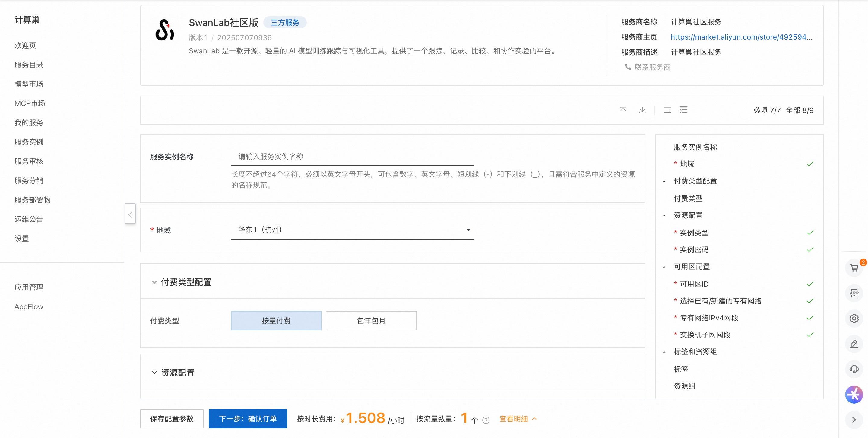Collapse 标签和资源组 node in outline
The height and width of the screenshot is (438, 868).
click(x=664, y=352)
